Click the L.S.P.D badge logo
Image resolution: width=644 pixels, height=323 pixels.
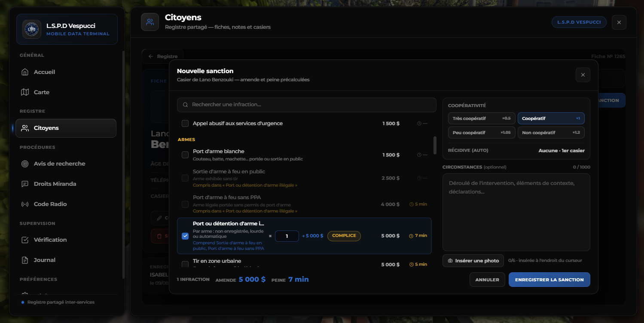click(x=32, y=29)
